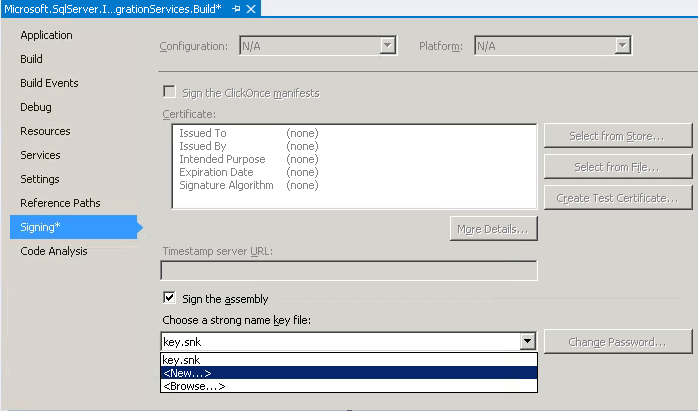
Task: Click the Signature Algorithm certificate row
Action: pyautogui.click(x=249, y=185)
